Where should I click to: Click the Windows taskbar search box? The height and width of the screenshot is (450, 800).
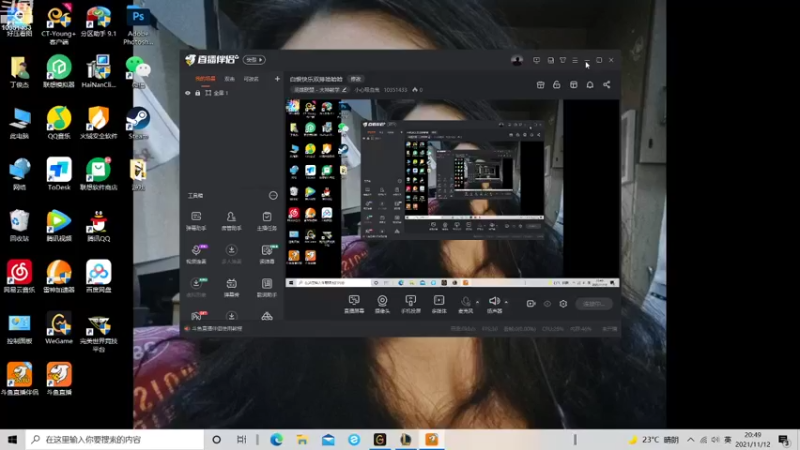click(x=115, y=439)
